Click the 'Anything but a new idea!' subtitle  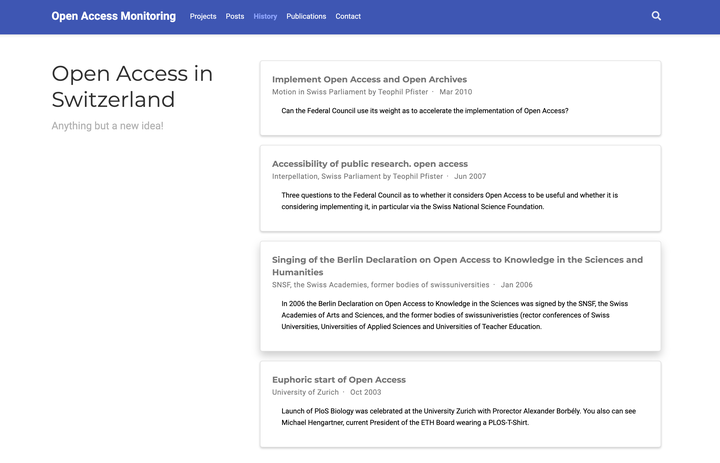coord(107,126)
